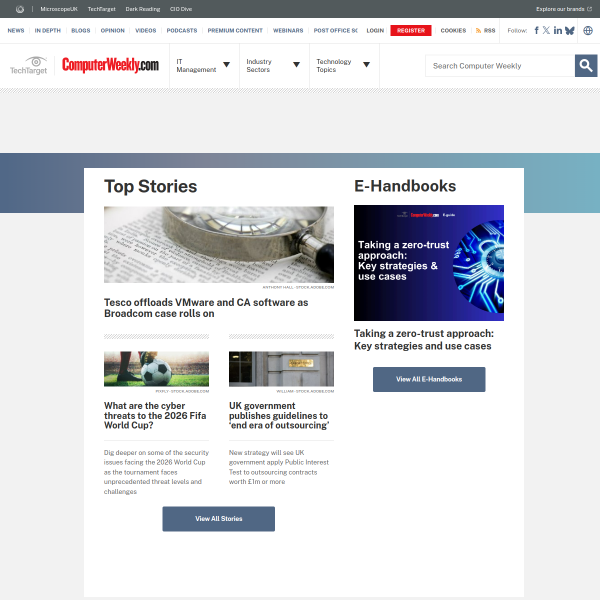600x600 pixels.
Task: Open the Bluesky butterfly icon
Action: pos(569,30)
